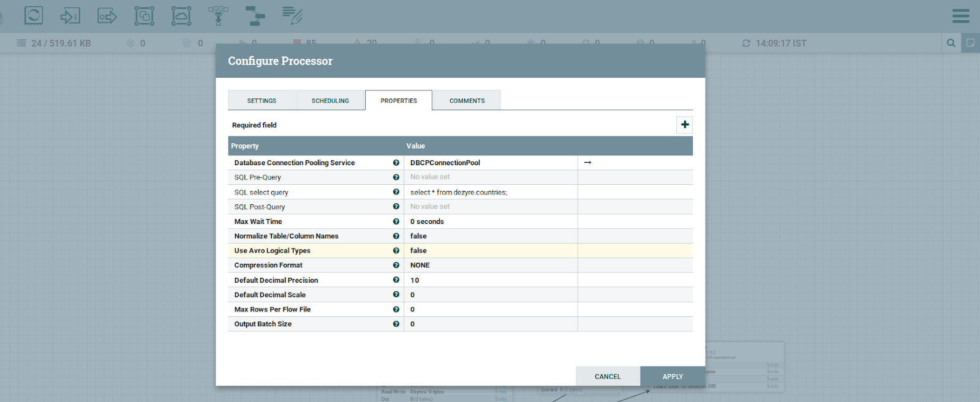Select the Input Port toolbar icon
Viewport: 980px width, 402px height.
click(70, 15)
